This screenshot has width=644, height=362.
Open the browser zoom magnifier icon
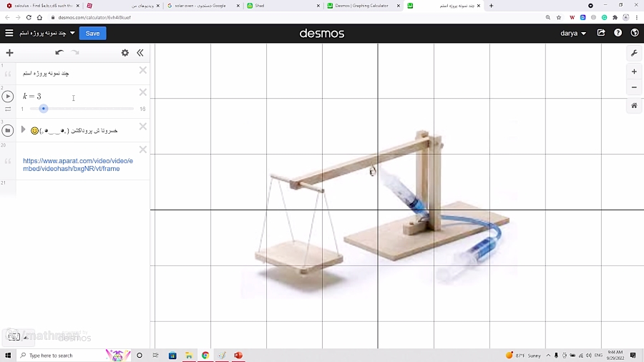(x=548, y=17)
